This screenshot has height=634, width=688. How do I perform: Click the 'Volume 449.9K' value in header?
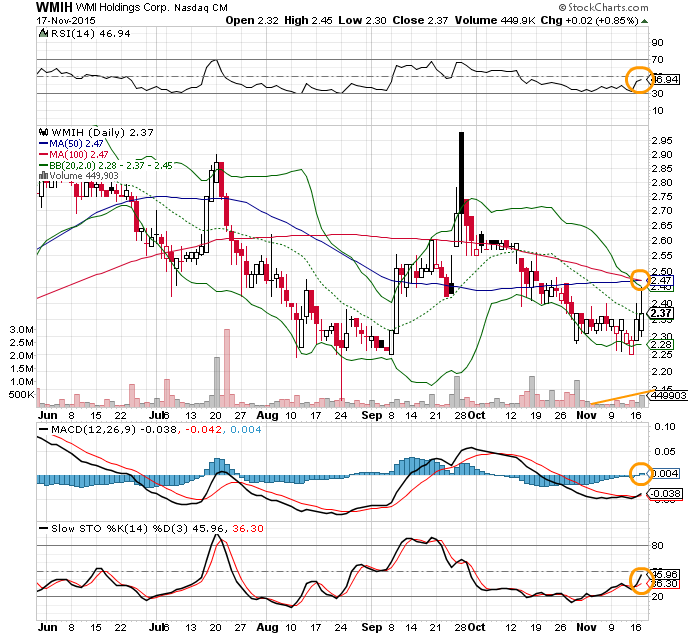495,21
